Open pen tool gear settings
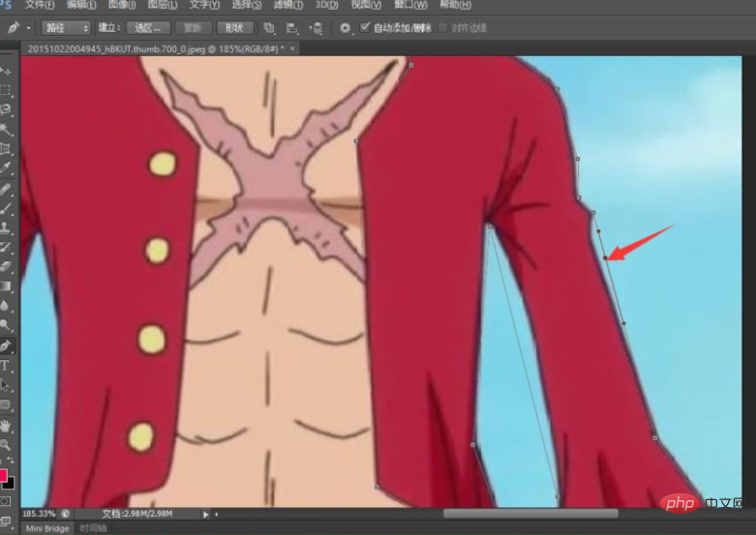This screenshot has width=756, height=535. click(345, 28)
